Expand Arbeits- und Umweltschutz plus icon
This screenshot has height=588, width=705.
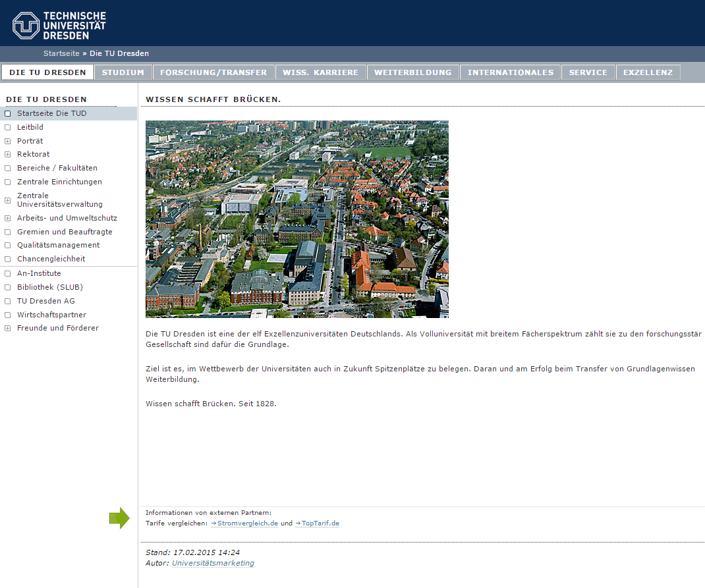(8, 218)
